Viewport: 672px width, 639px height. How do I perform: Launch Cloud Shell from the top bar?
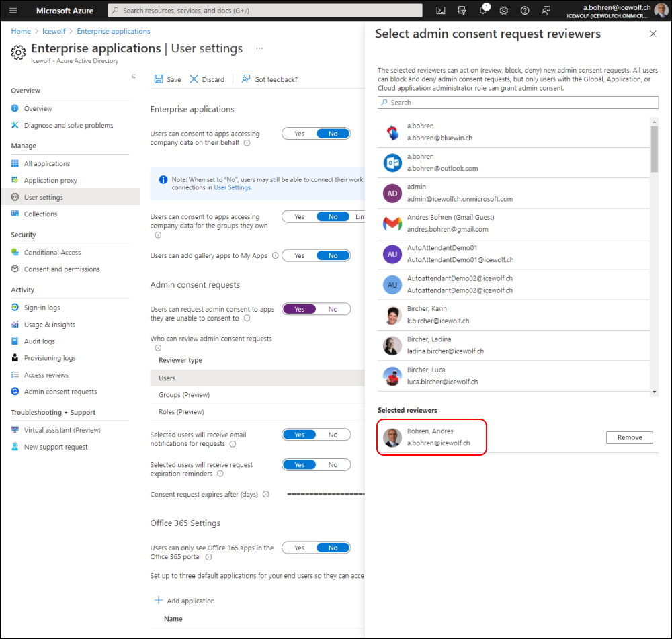coord(441,11)
